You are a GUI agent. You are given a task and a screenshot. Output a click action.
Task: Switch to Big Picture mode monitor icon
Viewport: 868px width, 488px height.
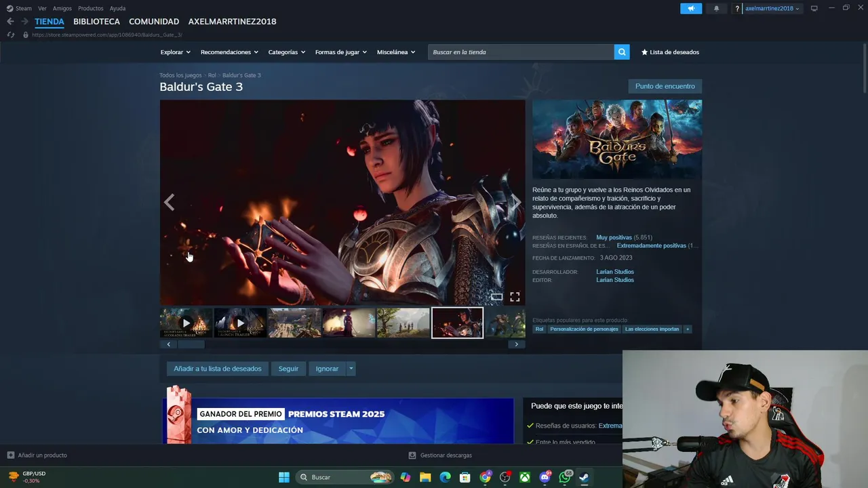click(814, 8)
